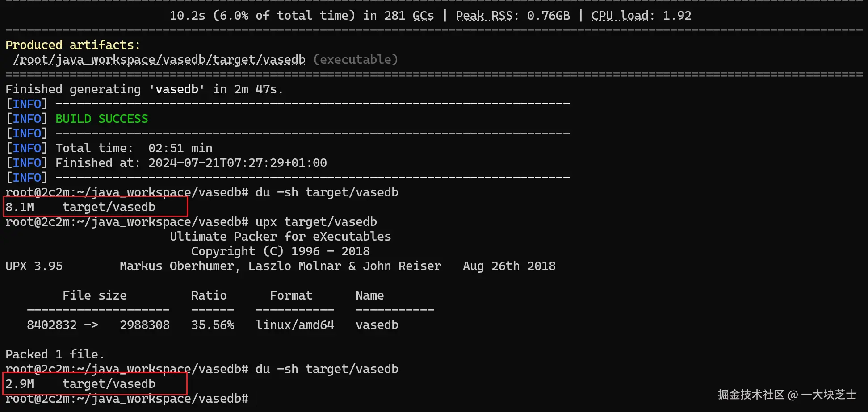Click the "掘金技术社区" watermark text
The height and width of the screenshot is (412, 868).
coord(751,395)
